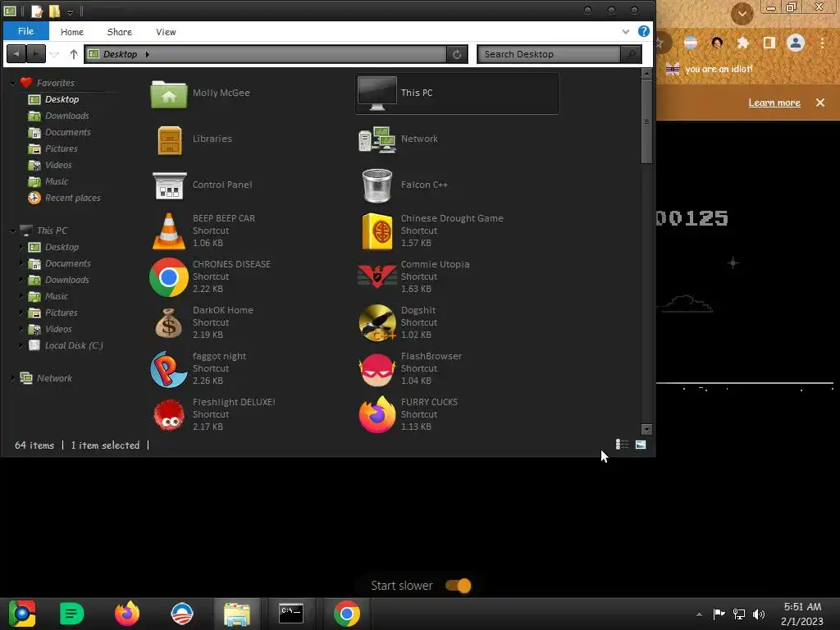Expand Local Disk (C:) tree node

click(x=21, y=345)
